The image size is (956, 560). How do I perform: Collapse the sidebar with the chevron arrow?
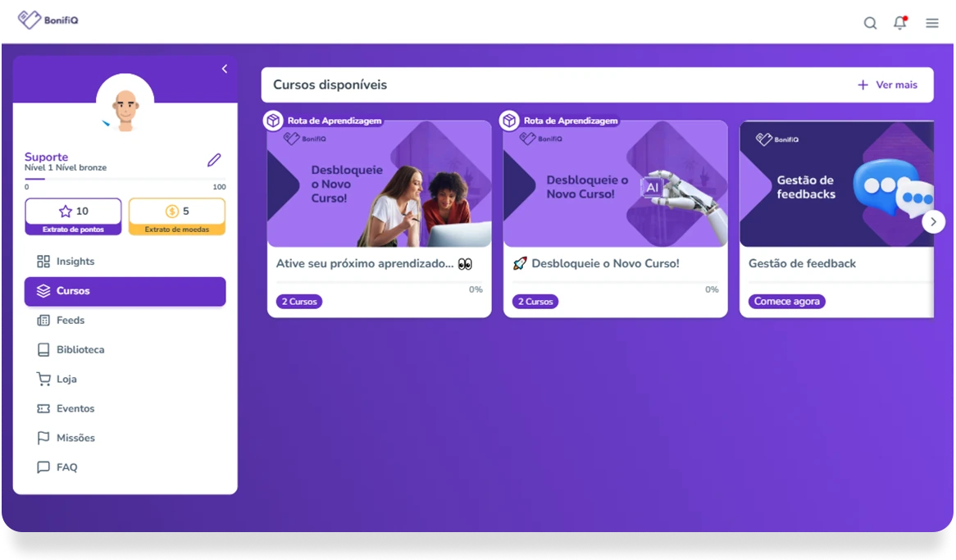click(225, 69)
